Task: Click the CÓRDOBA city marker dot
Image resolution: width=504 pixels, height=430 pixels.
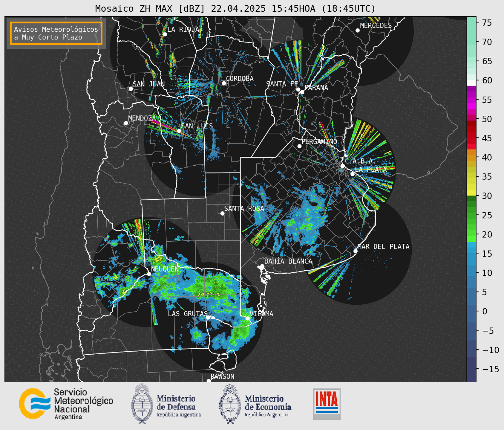Action: (224, 83)
